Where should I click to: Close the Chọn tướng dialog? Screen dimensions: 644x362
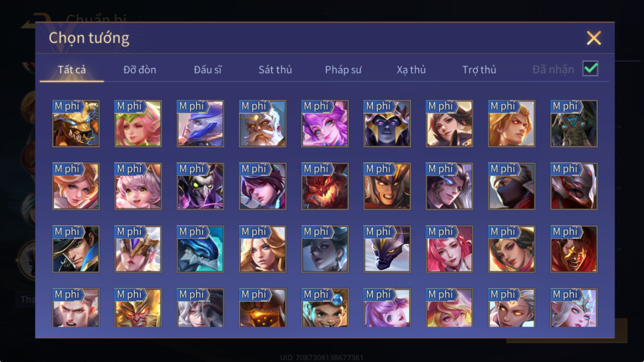pos(594,38)
